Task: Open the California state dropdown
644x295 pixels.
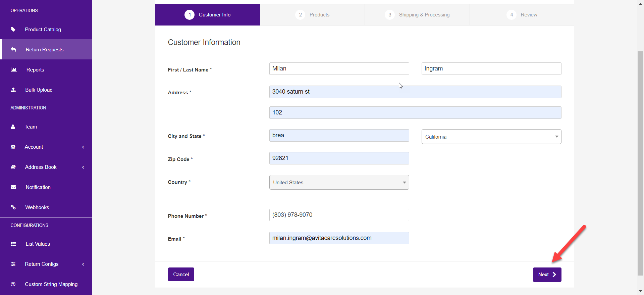Action: pyautogui.click(x=491, y=137)
